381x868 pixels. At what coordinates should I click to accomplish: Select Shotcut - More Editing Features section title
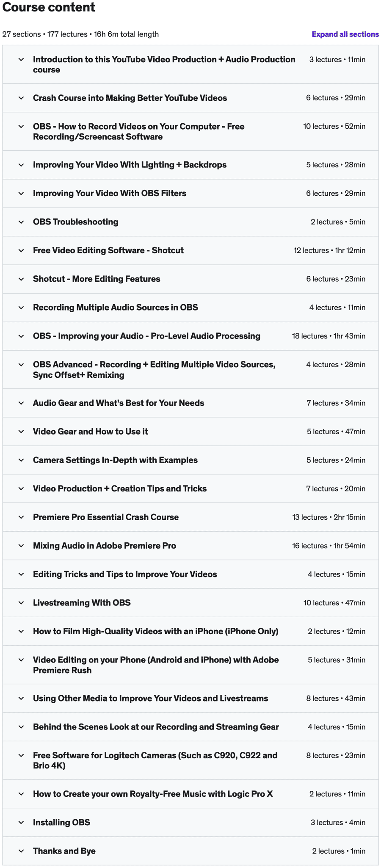(x=97, y=279)
